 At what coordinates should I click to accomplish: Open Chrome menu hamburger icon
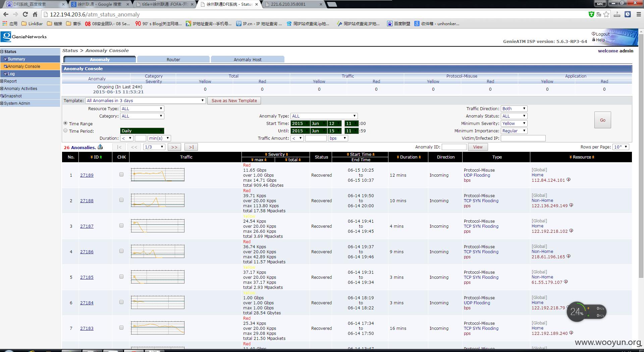[x=639, y=14]
